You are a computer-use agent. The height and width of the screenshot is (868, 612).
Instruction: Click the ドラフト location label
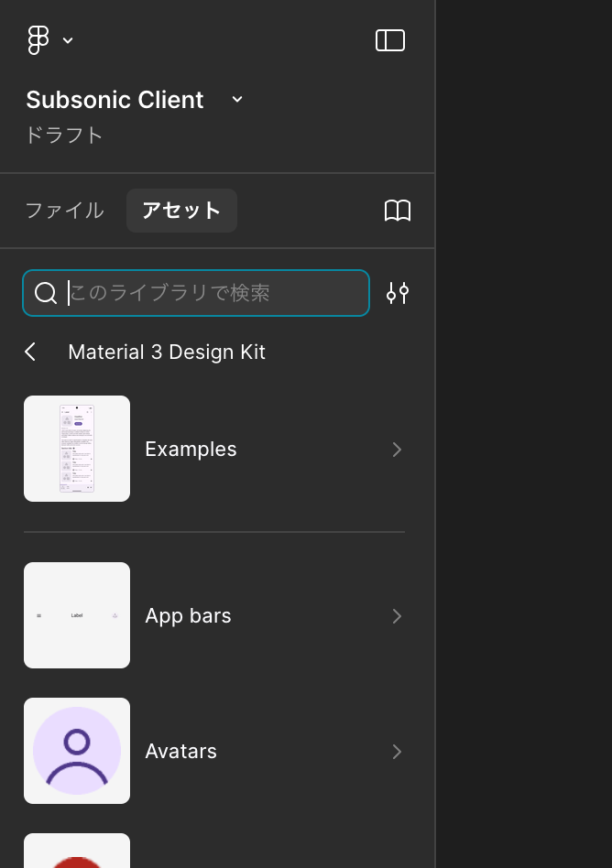[64, 136]
